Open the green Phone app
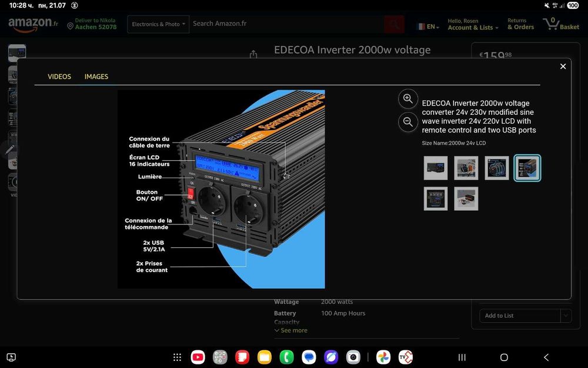The image size is (588, 368). 286,357
